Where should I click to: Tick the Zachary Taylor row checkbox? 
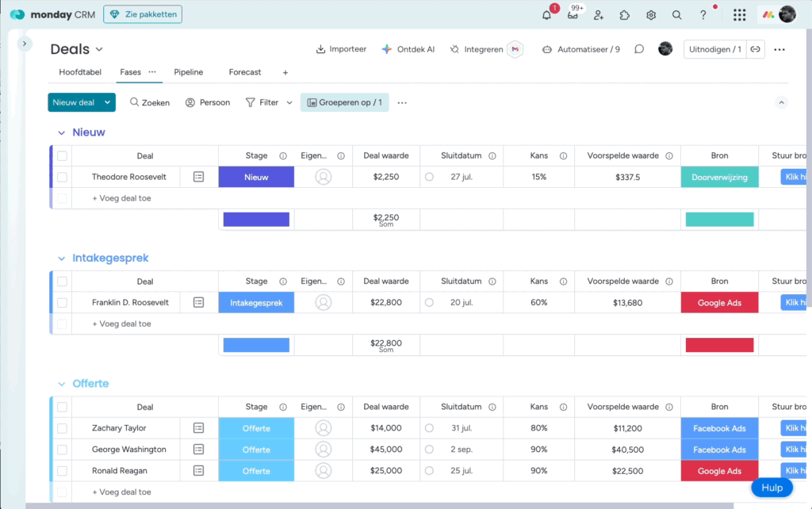point(62,428)
